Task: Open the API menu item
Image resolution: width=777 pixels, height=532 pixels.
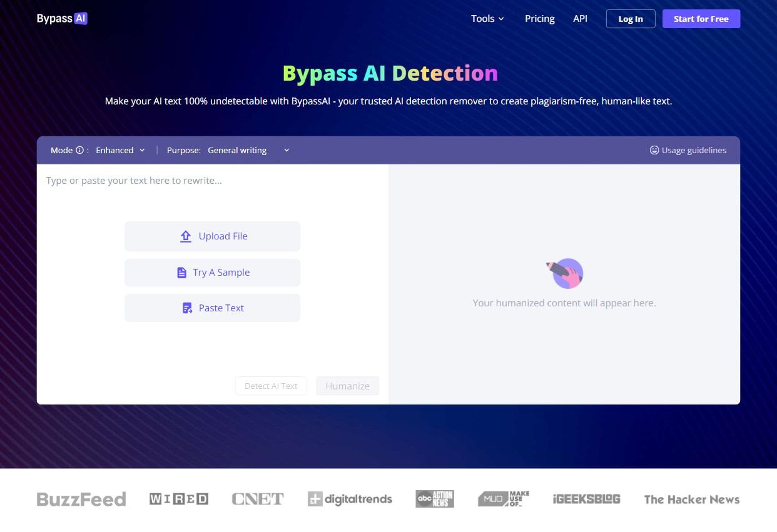Action: [580, 19]
